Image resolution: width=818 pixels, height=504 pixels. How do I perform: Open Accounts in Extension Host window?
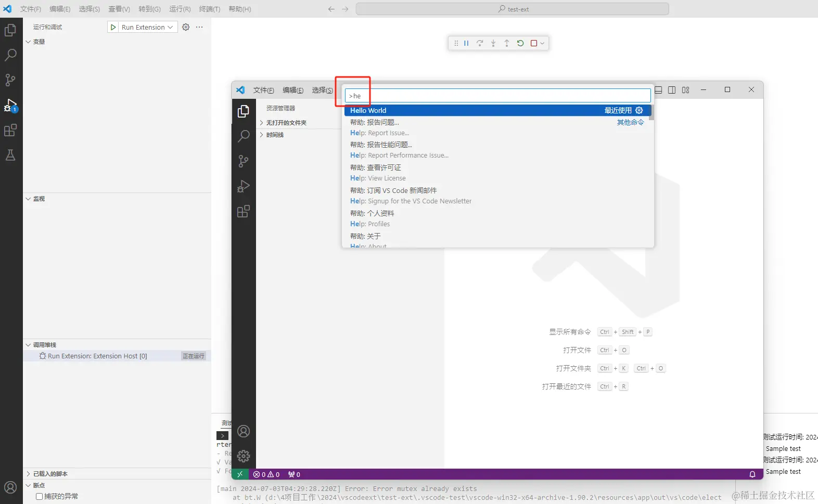pos(244,431)
